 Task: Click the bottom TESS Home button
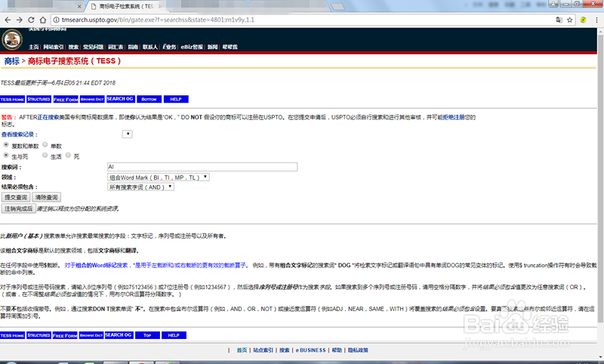[12, 335]
